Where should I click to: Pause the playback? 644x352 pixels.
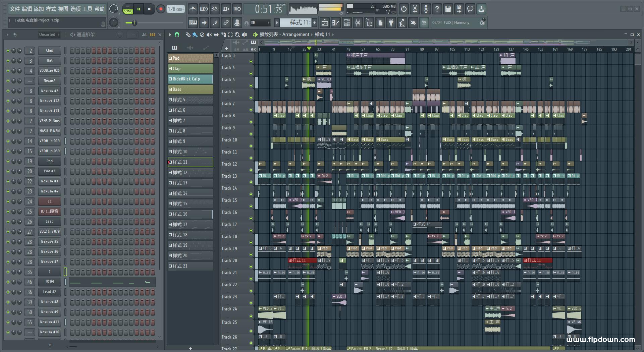pyautogui.click(x=139, y=9)
